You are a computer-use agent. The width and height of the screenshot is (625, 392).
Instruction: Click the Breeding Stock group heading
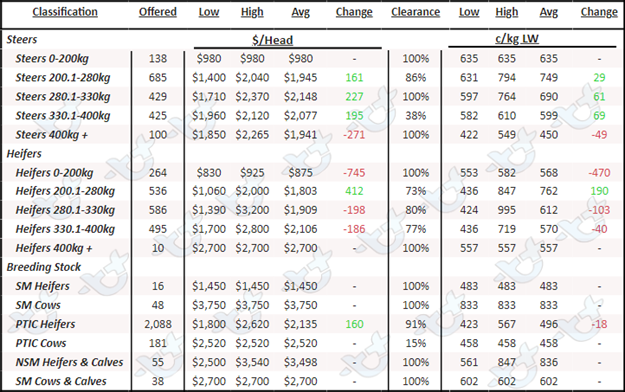43,267
